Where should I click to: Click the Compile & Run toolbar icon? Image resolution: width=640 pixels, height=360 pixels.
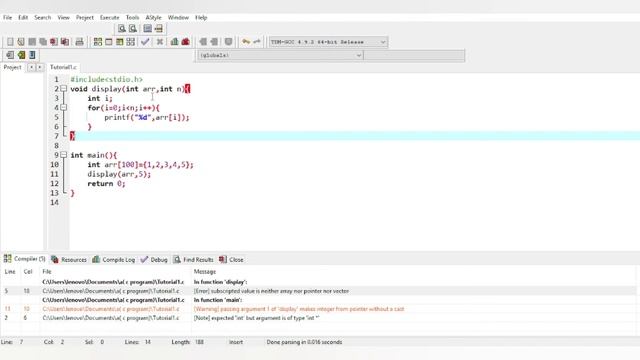(x=120, y=42)
